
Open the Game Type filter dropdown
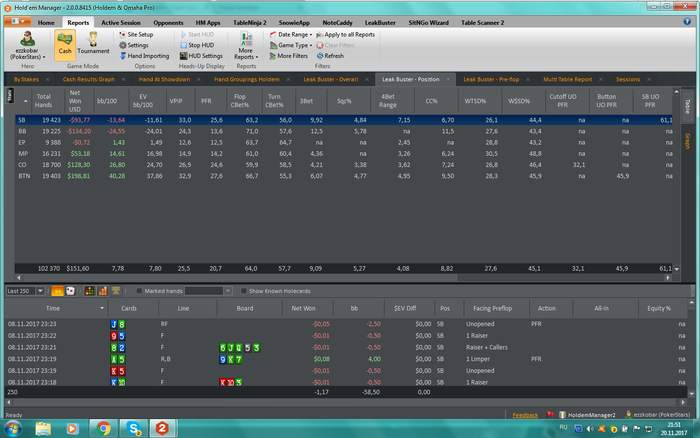(x=291, y=45)
